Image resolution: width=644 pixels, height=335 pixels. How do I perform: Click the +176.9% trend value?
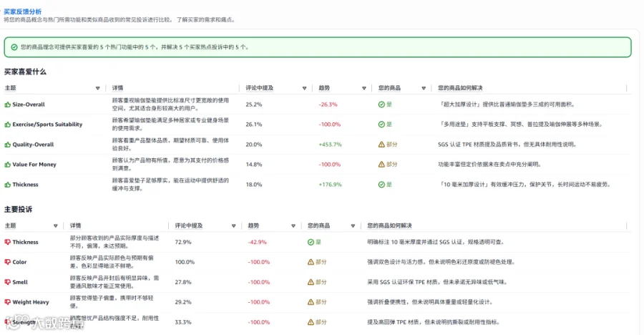[330, 185]
